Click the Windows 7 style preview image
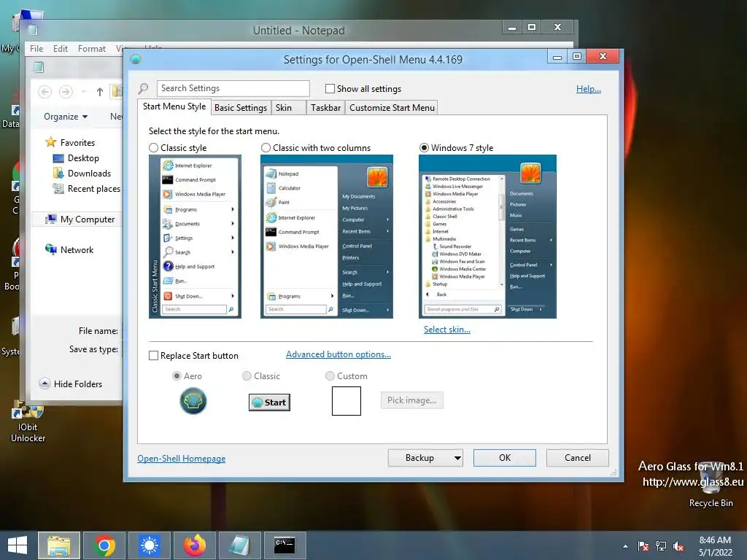The height and width of the screenshot is (560, 747). coord(487,237)
